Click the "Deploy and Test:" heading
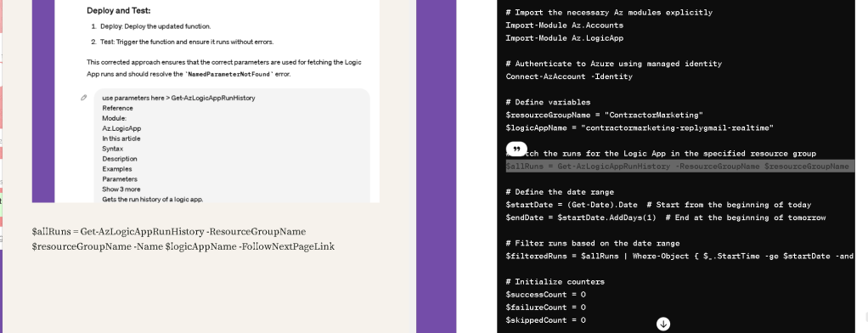This screenshot has width=868, height=333. point(118,10)
